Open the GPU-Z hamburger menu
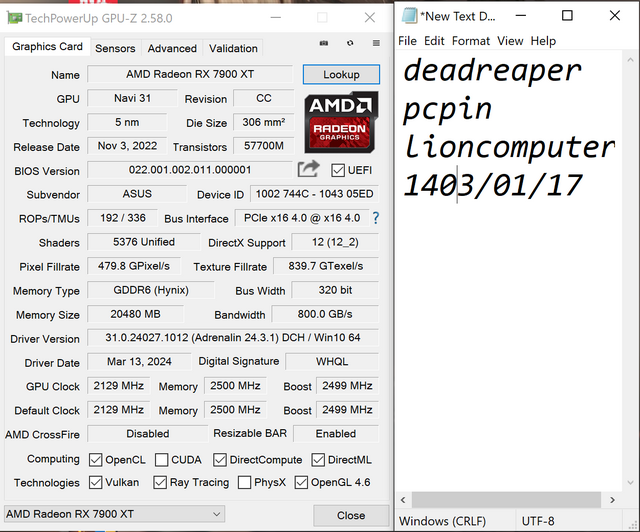640x532 pixels. coord(375,44)
